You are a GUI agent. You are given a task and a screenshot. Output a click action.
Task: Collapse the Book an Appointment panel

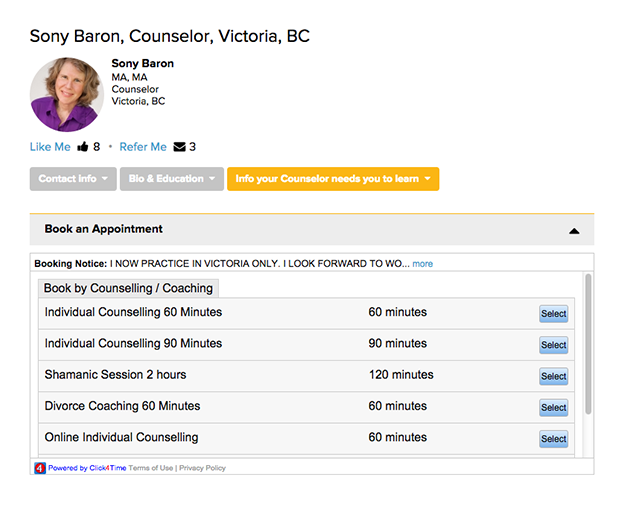[x=574, y=230]
